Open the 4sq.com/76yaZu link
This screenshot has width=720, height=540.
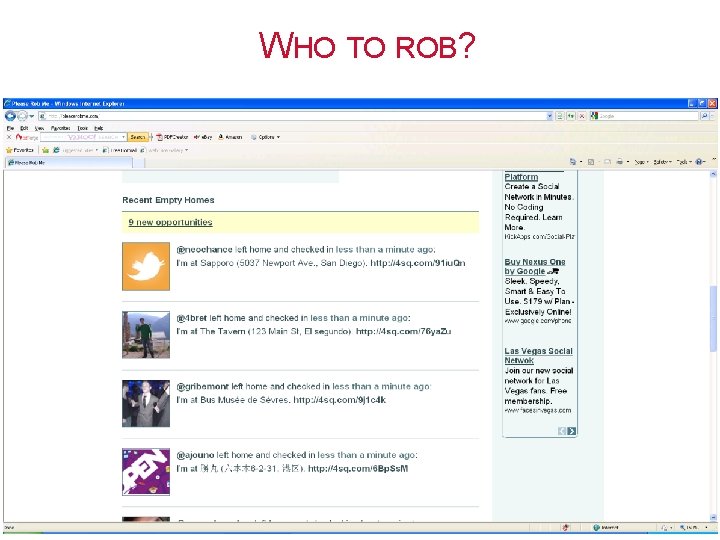click(x=404, y=331)
